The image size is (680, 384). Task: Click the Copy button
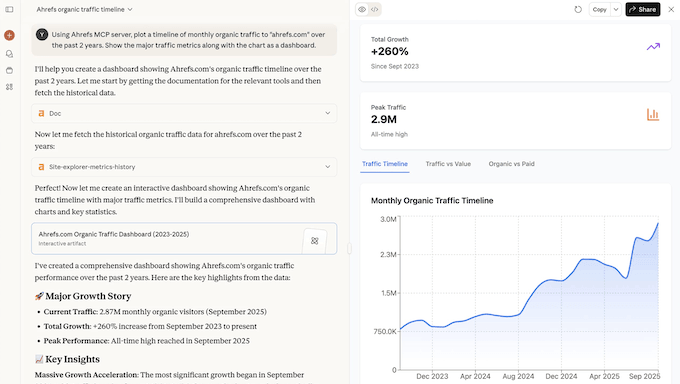(599, 9)
